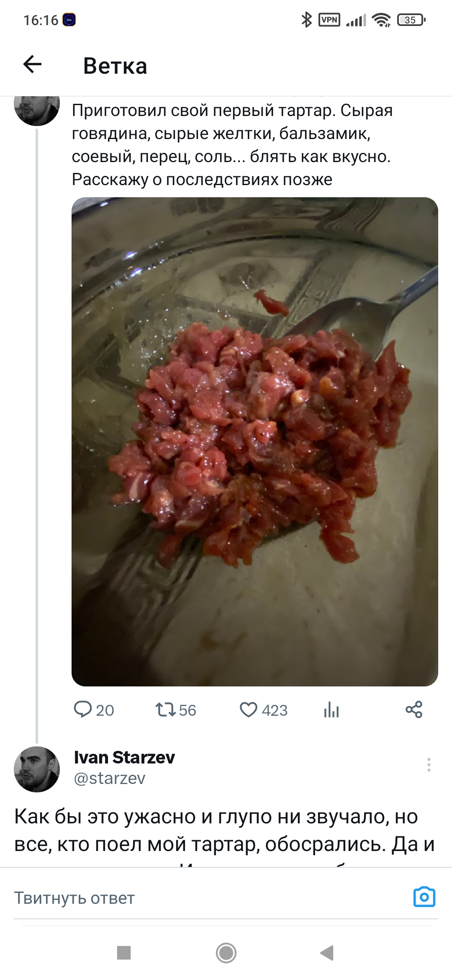The image size is (452, 980).
Task: View tweet analytics bar chart icon
Action: [x=331, y=709]
